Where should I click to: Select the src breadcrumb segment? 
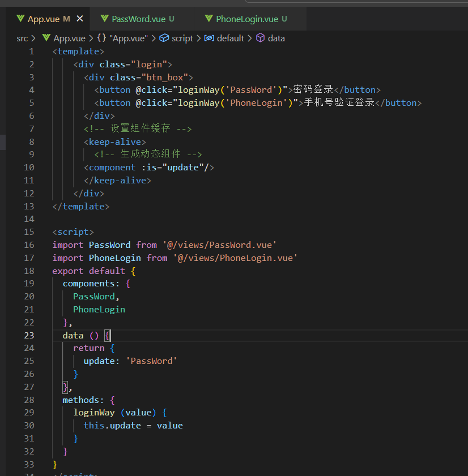(22, 38)
